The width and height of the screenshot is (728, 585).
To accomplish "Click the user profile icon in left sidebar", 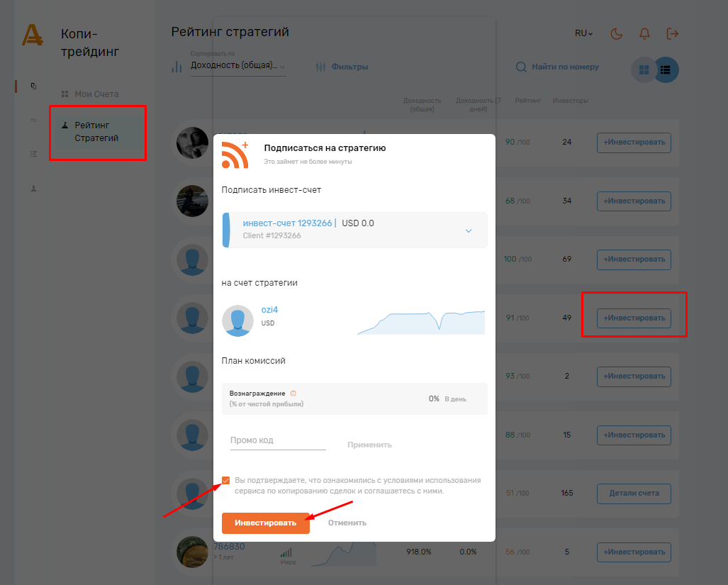I will click(x=33, y=189).
